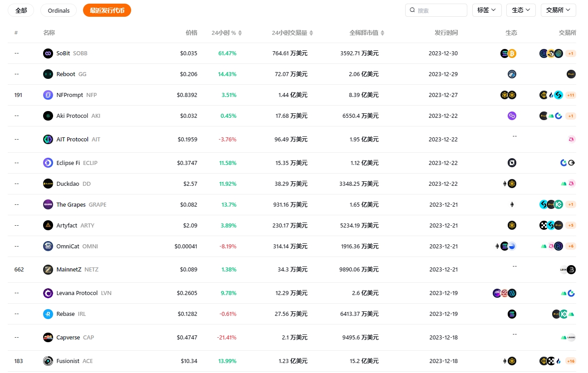Switch to the Ordinals tab
This screenshot has height=373, width=588.
click(59, 10)
